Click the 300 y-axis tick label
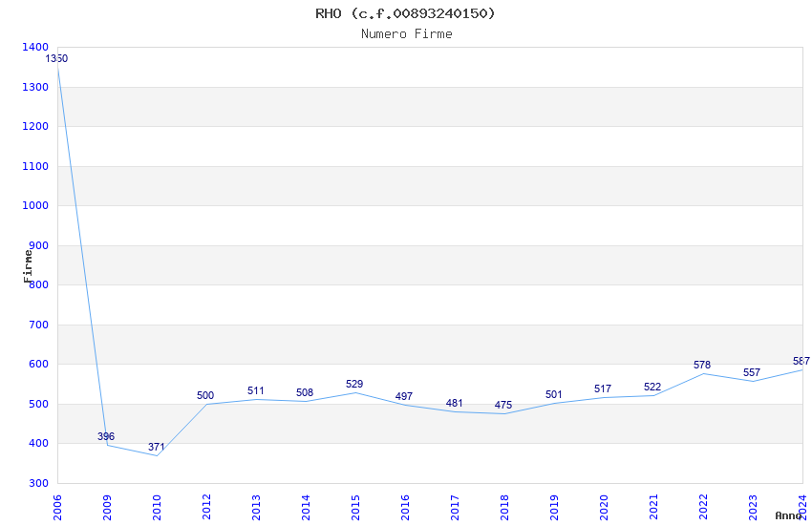Image resolution: width=812 pixels, height=525 pixels. 38,483
